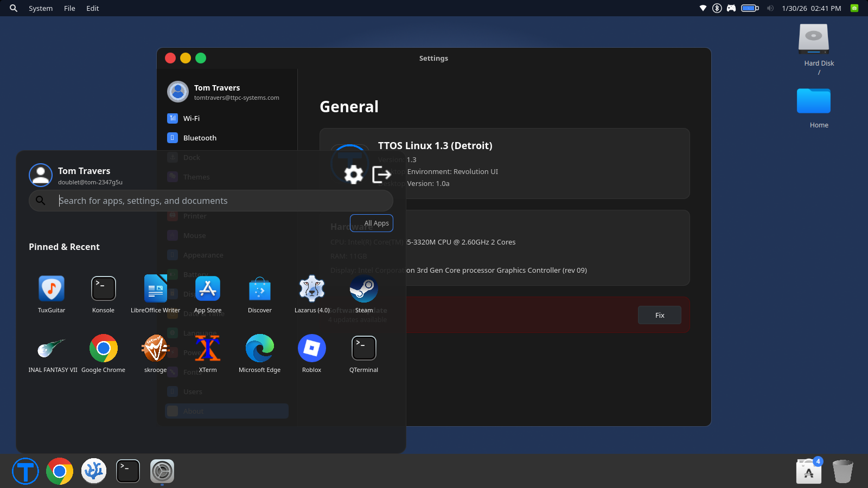Launch TuxGuitar from the pinned apps
The image size is (868, 488).
coord(52,288)
